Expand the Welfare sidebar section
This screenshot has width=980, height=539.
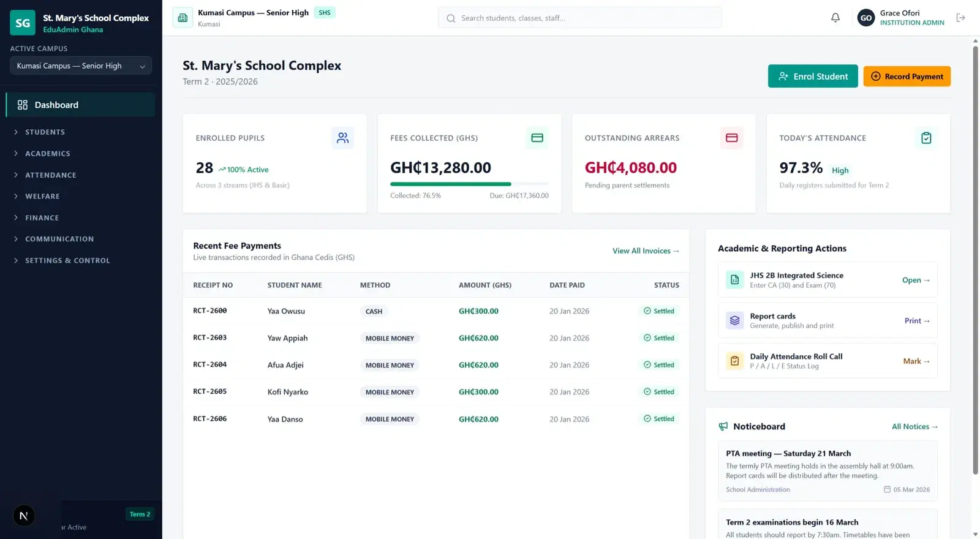click(x=80, y=197)
